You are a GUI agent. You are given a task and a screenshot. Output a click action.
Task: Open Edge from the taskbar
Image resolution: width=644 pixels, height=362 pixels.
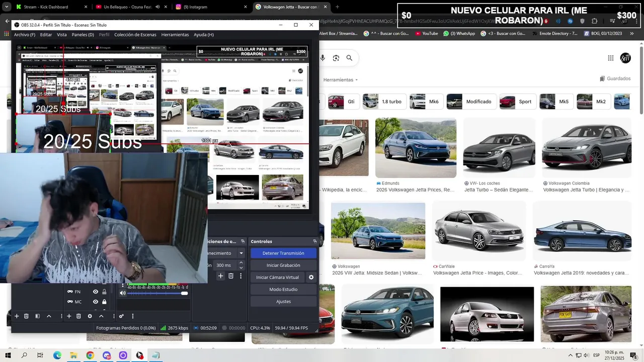point(57,355)
